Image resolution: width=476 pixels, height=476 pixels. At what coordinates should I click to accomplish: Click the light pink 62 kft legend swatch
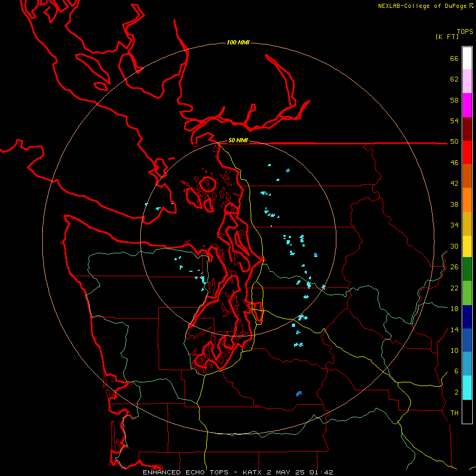coord(467,81)
